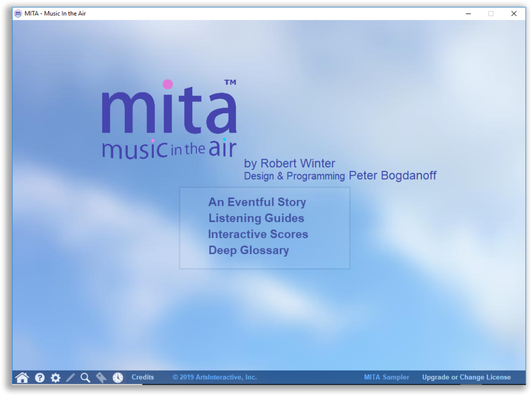Click Peter Bogdanoff's programming credit
Viewport: 532px width, 396px height.
pyautogui.click(x=392, y=176)
